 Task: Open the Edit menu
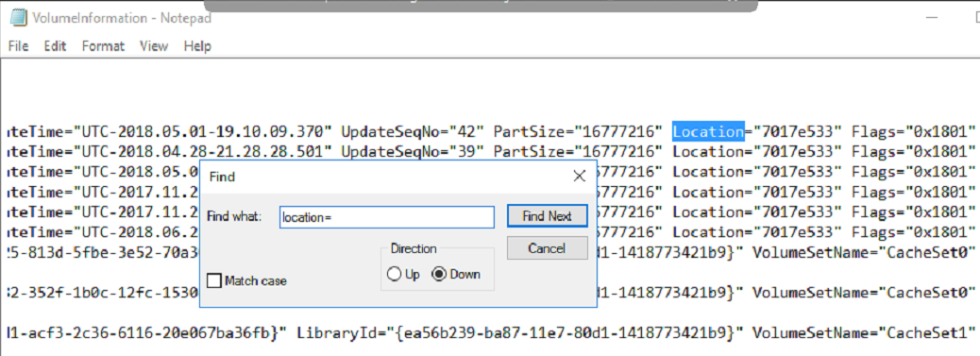pyautogui.click(x=55, y=45)
